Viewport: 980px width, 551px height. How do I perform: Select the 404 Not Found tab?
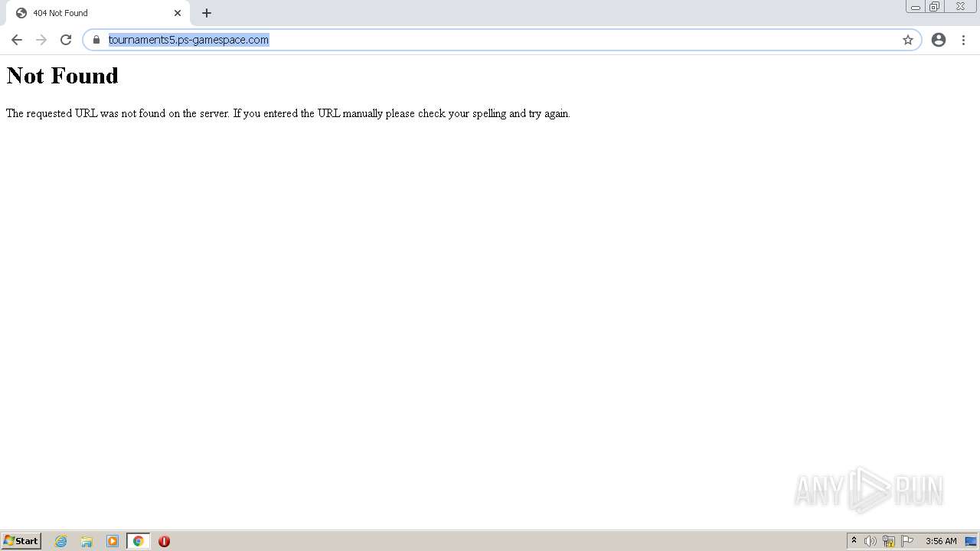(x=98, y=13)
